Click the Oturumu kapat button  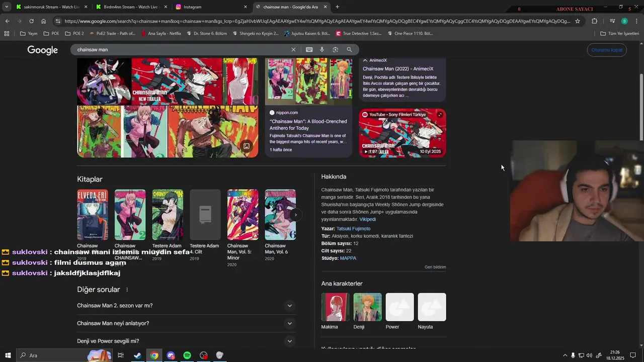click(x=607, y=50)
